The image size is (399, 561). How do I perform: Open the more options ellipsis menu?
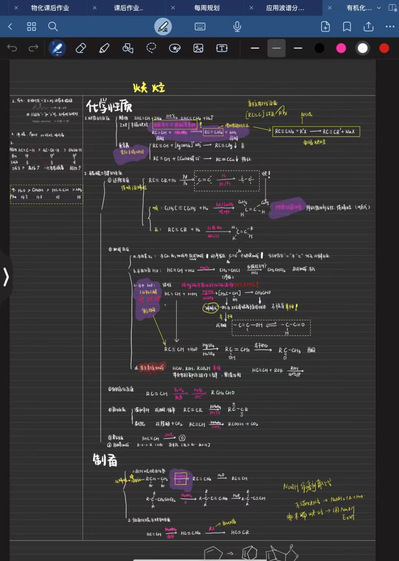(x=390, y=26)
